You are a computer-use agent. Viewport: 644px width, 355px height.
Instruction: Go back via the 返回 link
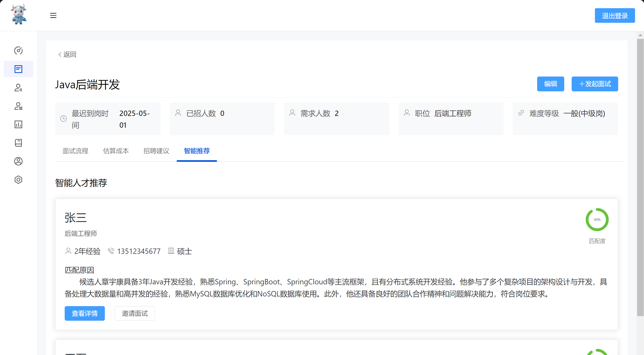click(67, 54)
